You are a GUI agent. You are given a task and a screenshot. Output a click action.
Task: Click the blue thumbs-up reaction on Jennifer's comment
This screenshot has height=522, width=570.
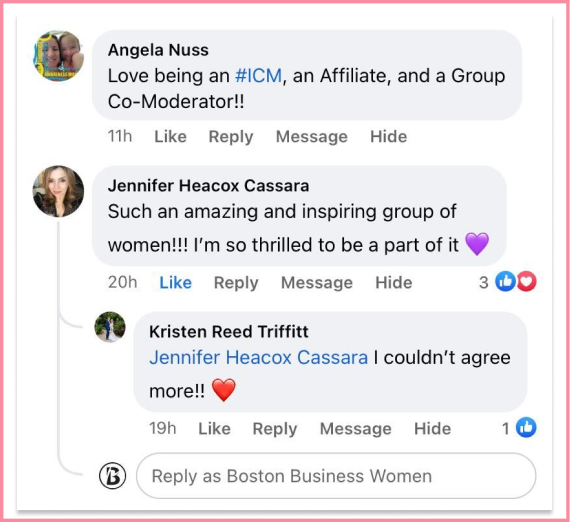coord(505,282)
